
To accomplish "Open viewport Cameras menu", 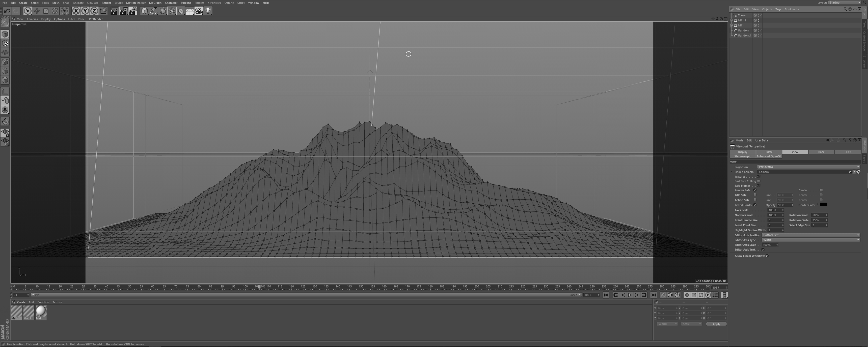I will (32, 19).
